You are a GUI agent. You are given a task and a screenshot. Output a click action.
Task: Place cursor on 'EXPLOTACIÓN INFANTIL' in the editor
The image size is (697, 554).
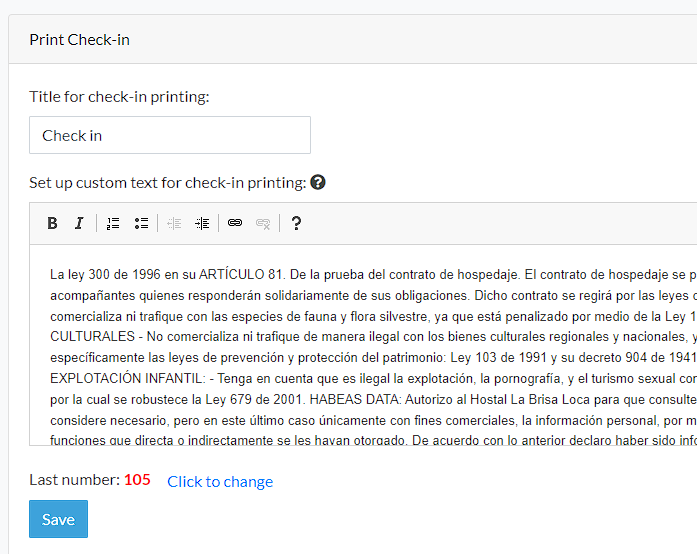(x=128, y=378)
